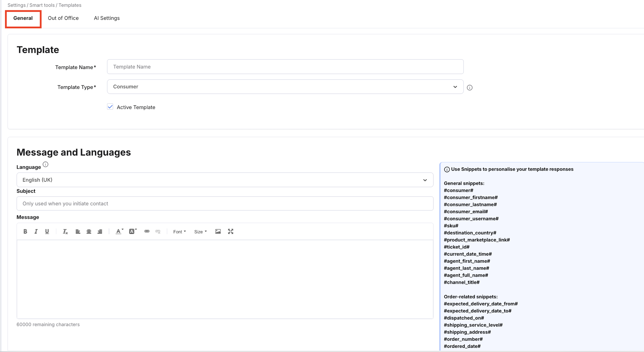Click into the Template Name field
Screen dimensions: 644x352
285,67
